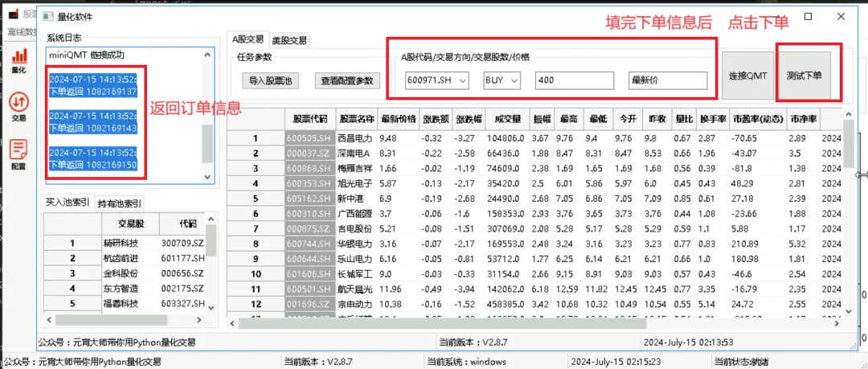Click the system log vertical scrollbar thumb
This screenshot has width=868, height=369.
coord(207,143)
